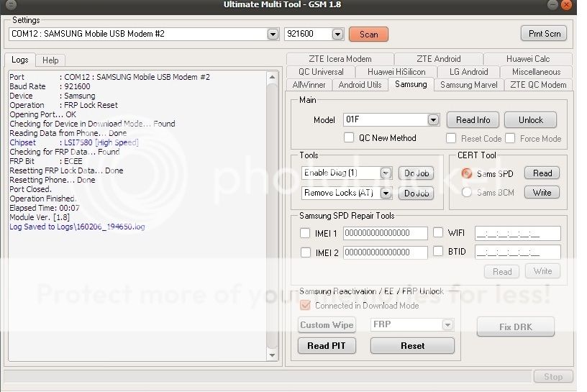Click the Read Info button
Screen dimensions: 587x392
473,120
